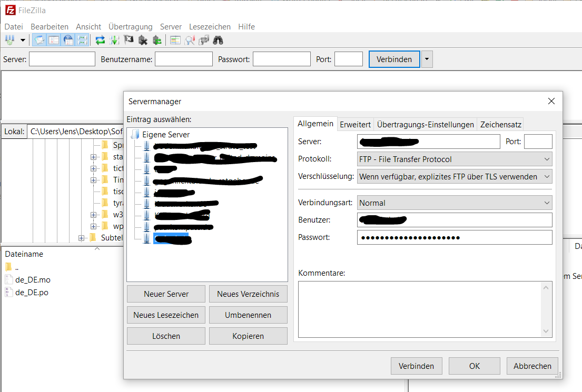
Task: Click the Abbrechen button
Action: click(x=532, y=366)
